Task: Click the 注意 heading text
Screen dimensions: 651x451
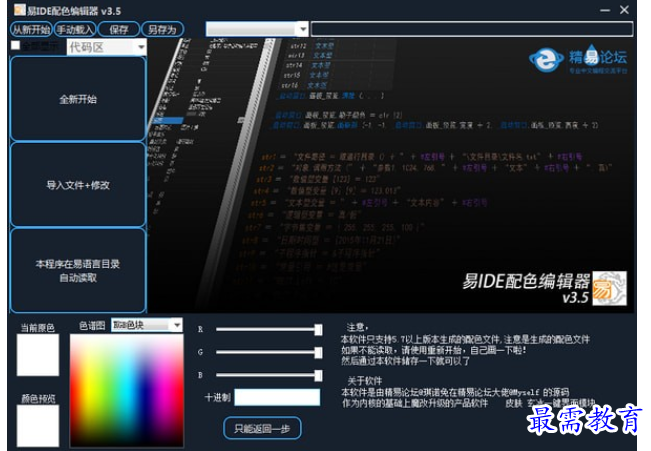Action: pos(357,327)
